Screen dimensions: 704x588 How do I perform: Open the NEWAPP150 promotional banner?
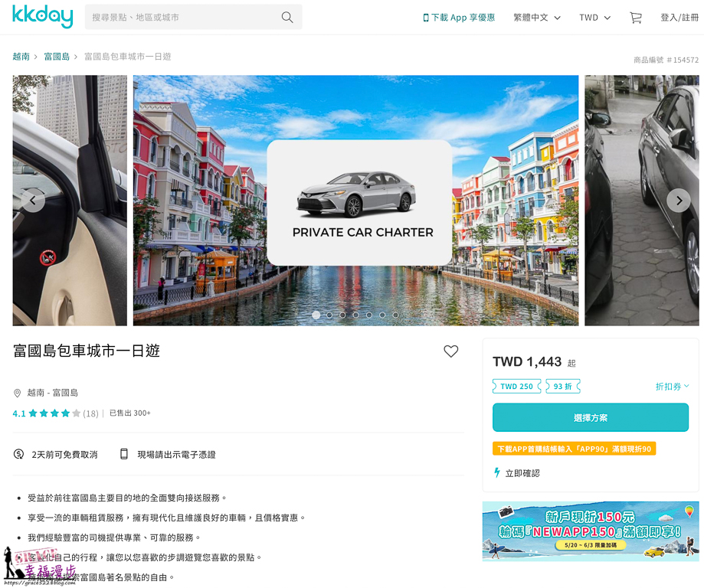pos(591,531)
